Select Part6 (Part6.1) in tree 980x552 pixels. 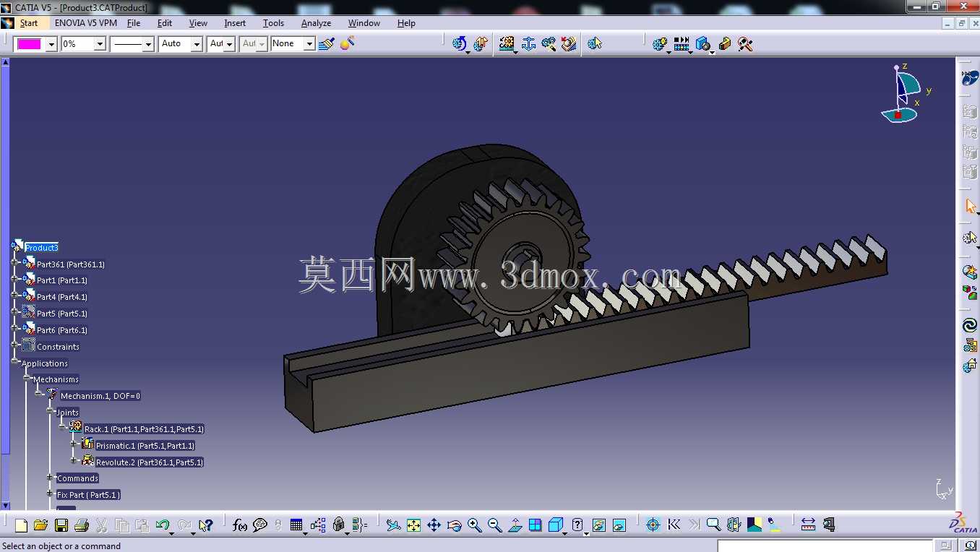(62, 330)
